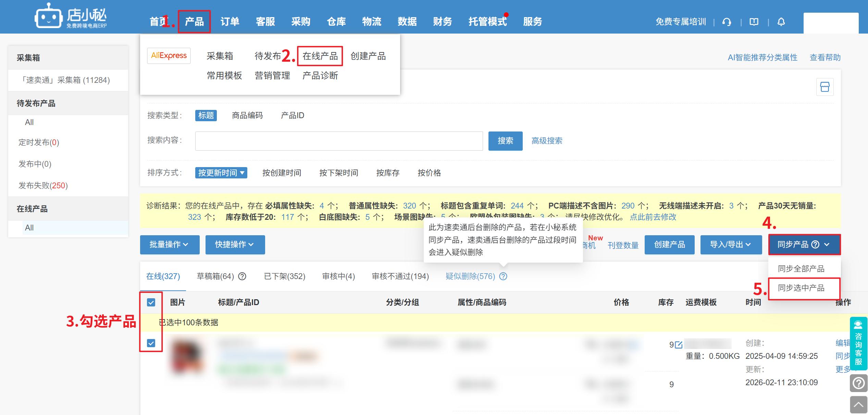This screenshot has height=415, width=868.
Task: Open the 咨询客服 floating widget
Action: pyautogui.click(x=858, y=343)
